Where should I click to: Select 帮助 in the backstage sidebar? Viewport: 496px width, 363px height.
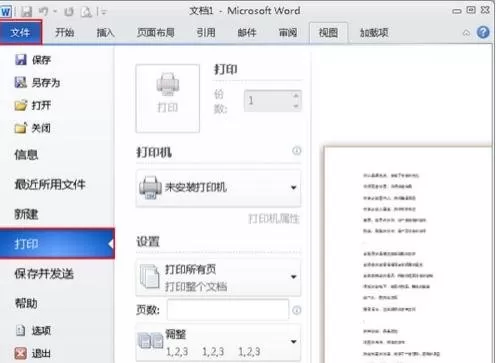click(26, 303)
